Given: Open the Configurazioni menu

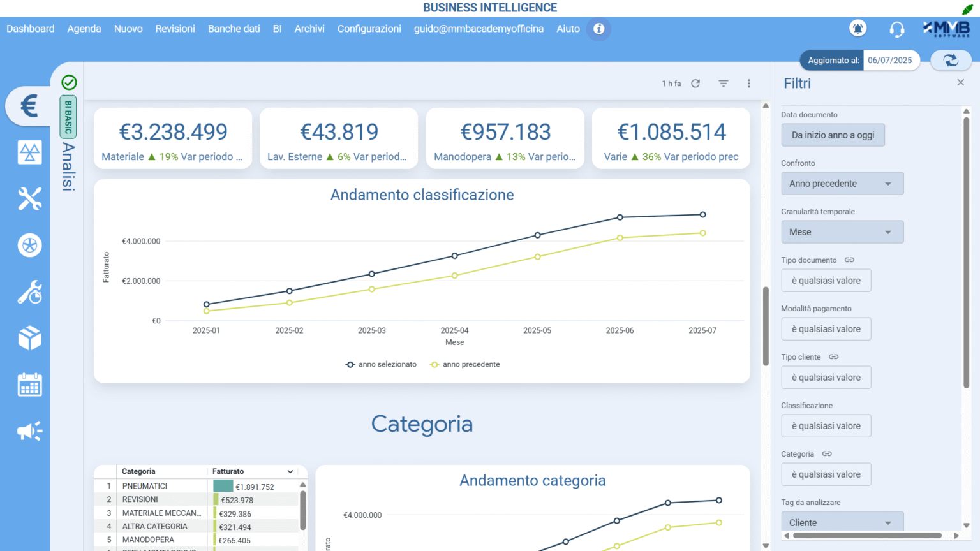Looking at the screenshot, I should 369,29.
